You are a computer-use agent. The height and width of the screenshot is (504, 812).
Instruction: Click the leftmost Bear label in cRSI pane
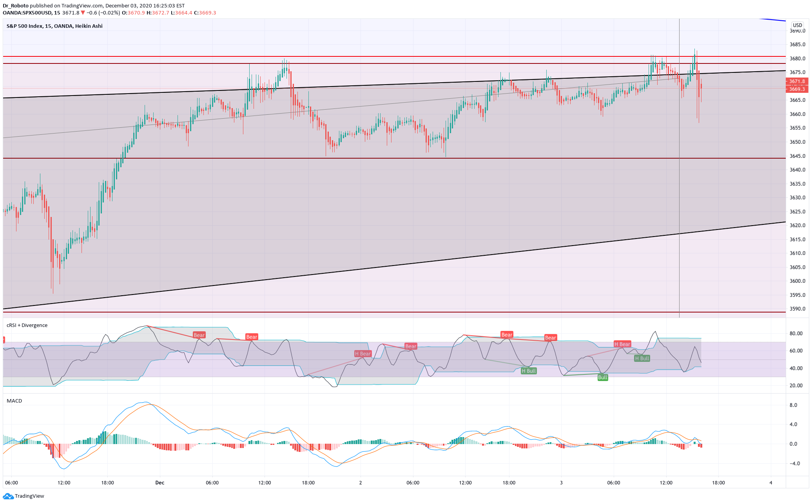pos(199,335)
